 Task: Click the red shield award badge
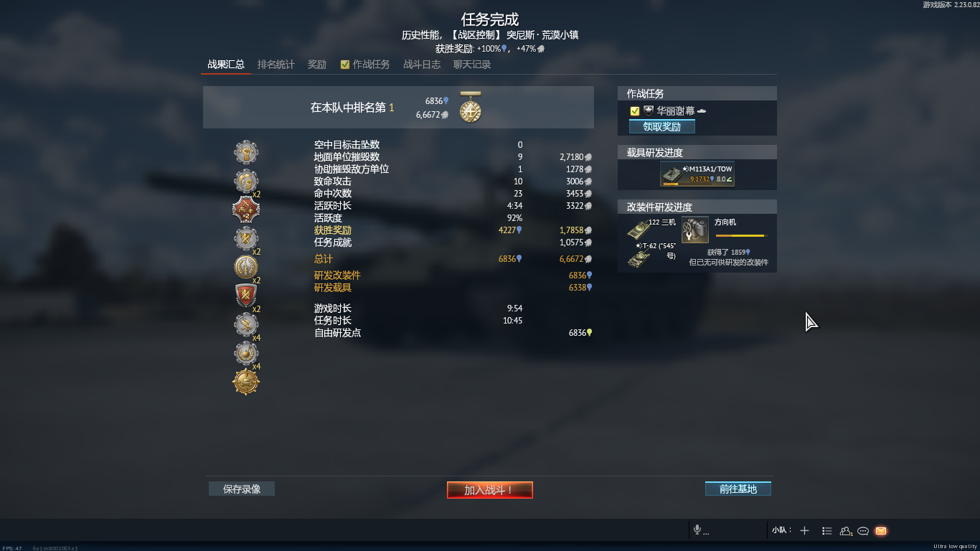[x=246, y=295]
